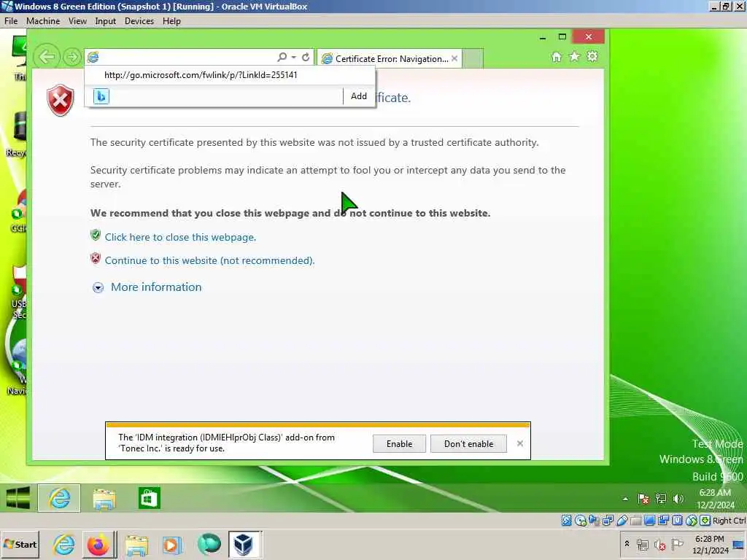Open the guest volume speaker icon
Image resolution: width=747 pixels, height=560 pixels.
678,499
